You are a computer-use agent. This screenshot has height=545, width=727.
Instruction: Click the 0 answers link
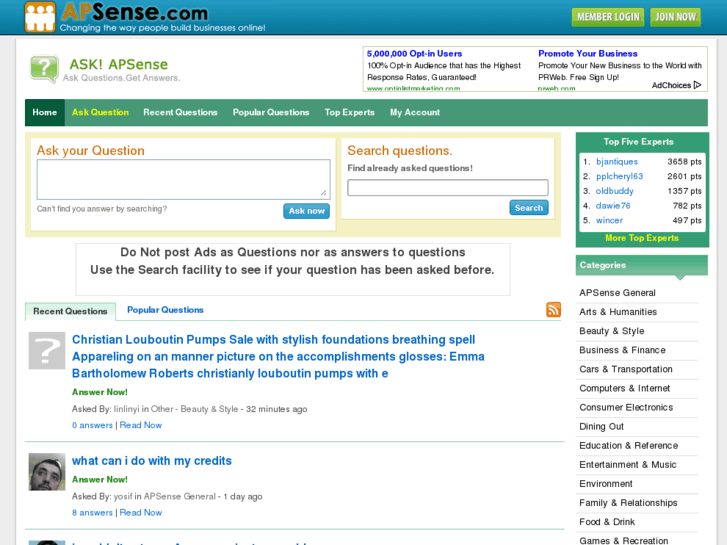tap(92, 425)
